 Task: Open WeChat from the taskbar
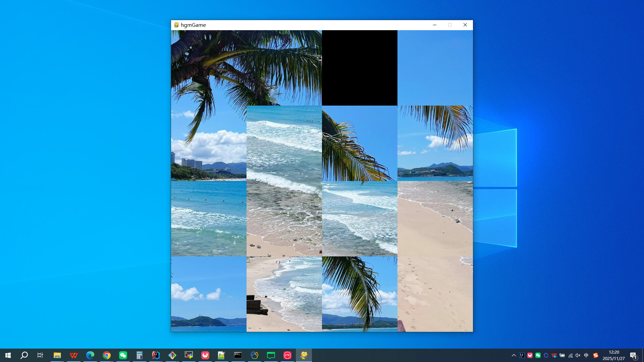[123, 355]
